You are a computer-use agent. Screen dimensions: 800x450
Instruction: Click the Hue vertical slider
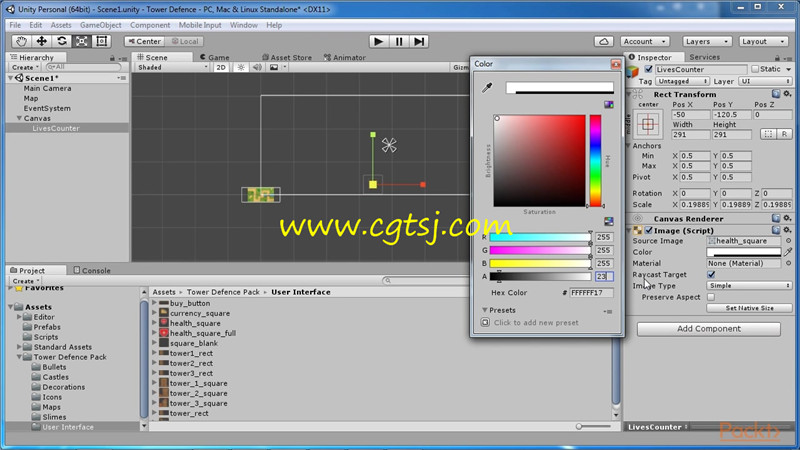coord(595,161)
